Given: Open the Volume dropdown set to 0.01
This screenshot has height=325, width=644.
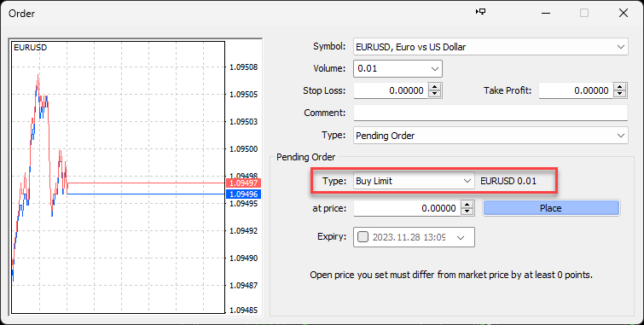Looking at the screenshot, I should [397, 68].
